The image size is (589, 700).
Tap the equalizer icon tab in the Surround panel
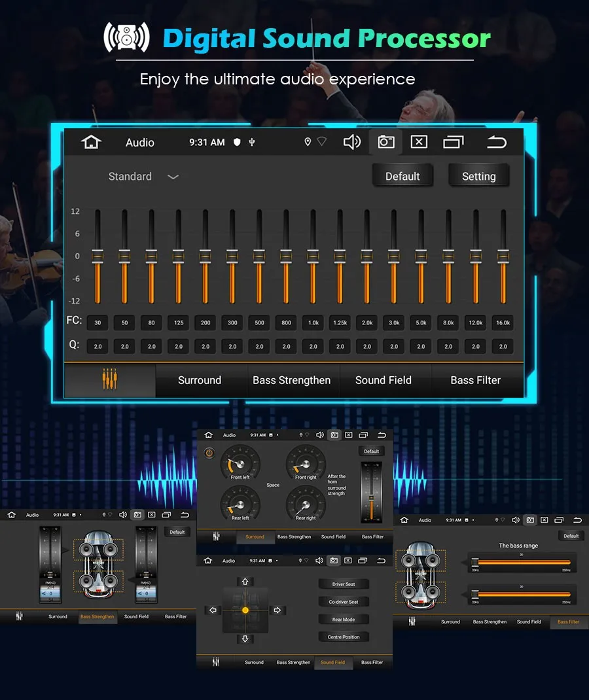tap(217, 536)
